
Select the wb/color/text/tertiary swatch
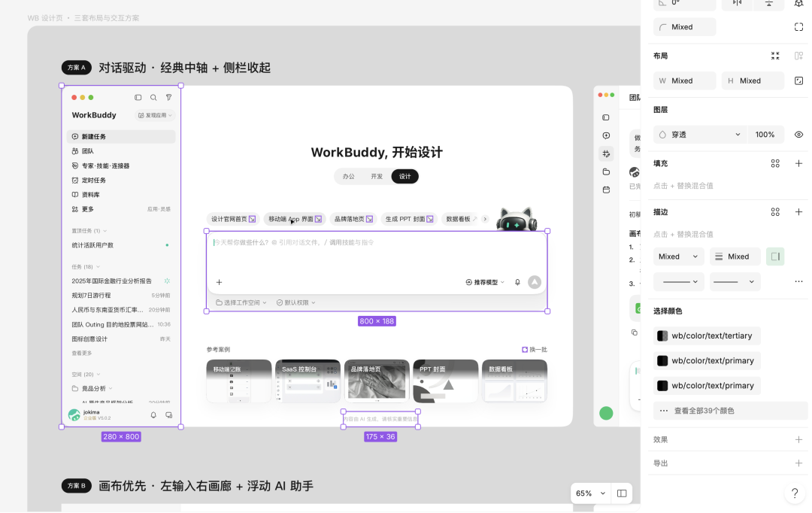point(707,335)
